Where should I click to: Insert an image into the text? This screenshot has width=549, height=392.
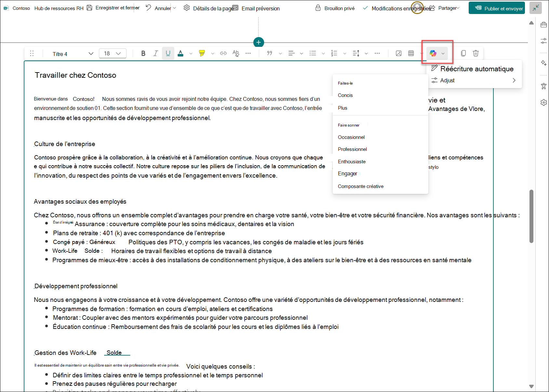(399, 53)
